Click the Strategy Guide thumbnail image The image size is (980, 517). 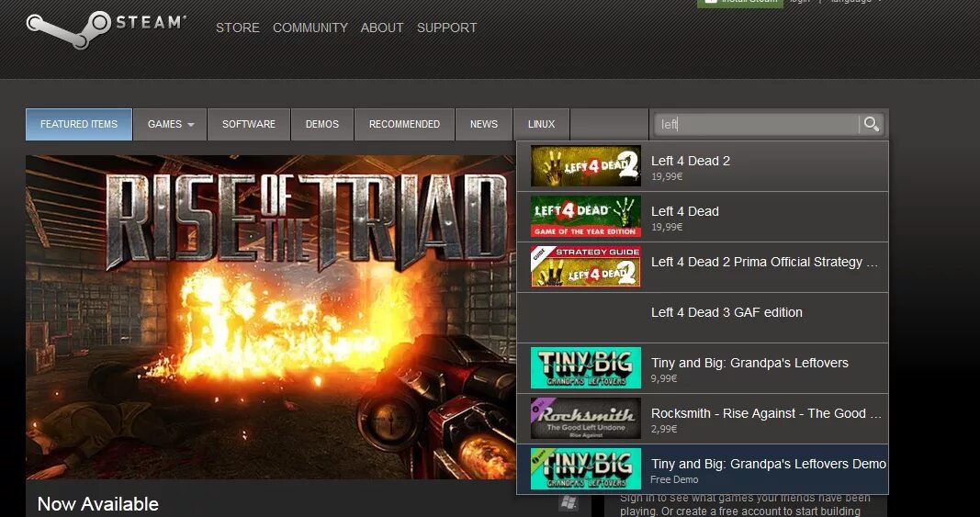pyautogui.click(x=586, y=267)
